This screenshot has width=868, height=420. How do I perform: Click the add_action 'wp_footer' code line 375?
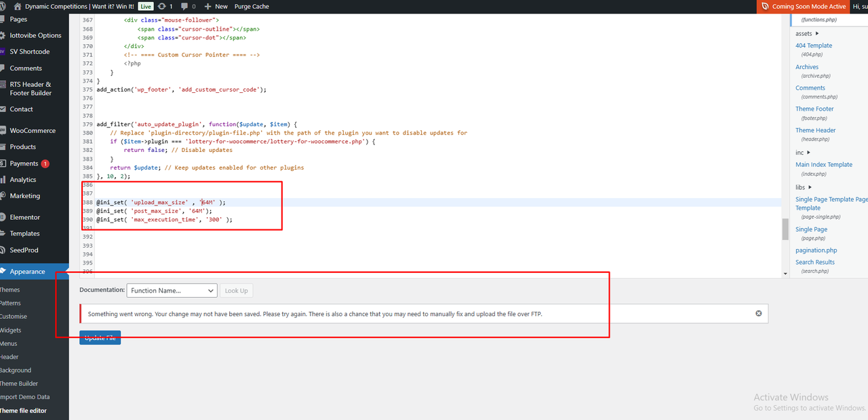tap(182, 89)
